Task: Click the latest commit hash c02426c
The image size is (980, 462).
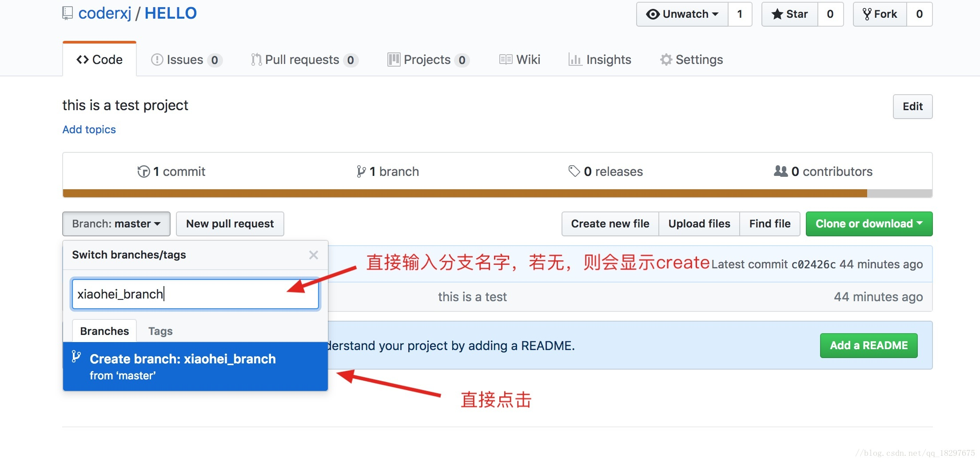Action: [x=813, y=264]
